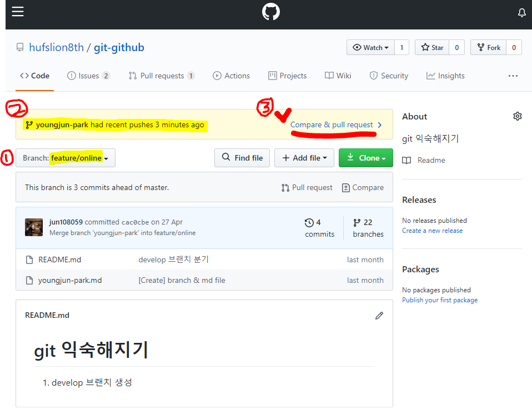Select README.md 'last month' timestamp
The width and height of the screenshot is (532, 419).
[x=365, y=260]
